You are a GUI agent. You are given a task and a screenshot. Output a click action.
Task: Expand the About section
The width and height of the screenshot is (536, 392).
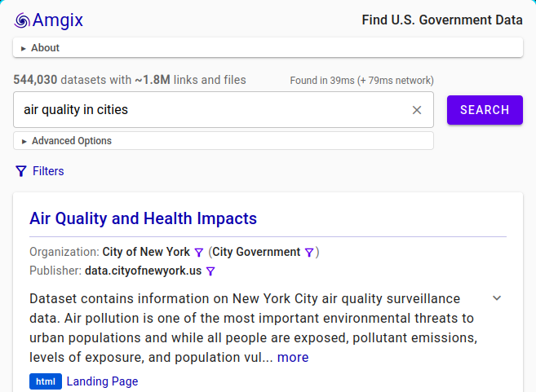268,48
